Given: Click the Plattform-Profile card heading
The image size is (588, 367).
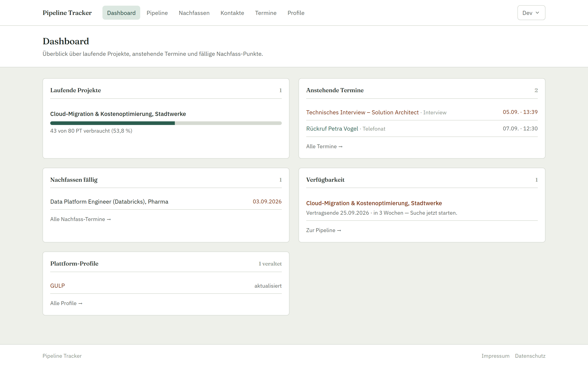Looking at the screenshot, I should coord(74,263).
